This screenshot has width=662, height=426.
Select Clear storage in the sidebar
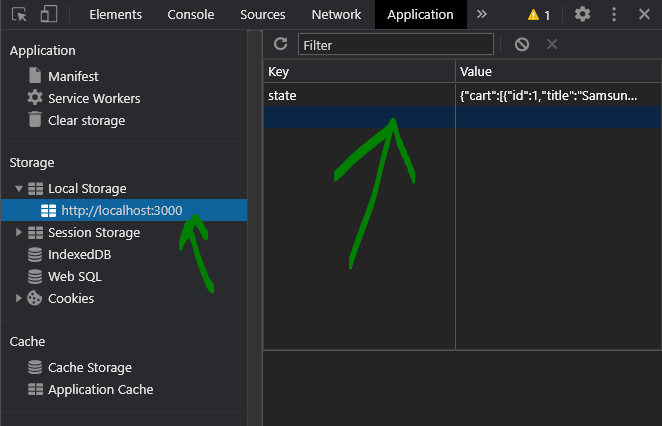(x=86, y=120)
